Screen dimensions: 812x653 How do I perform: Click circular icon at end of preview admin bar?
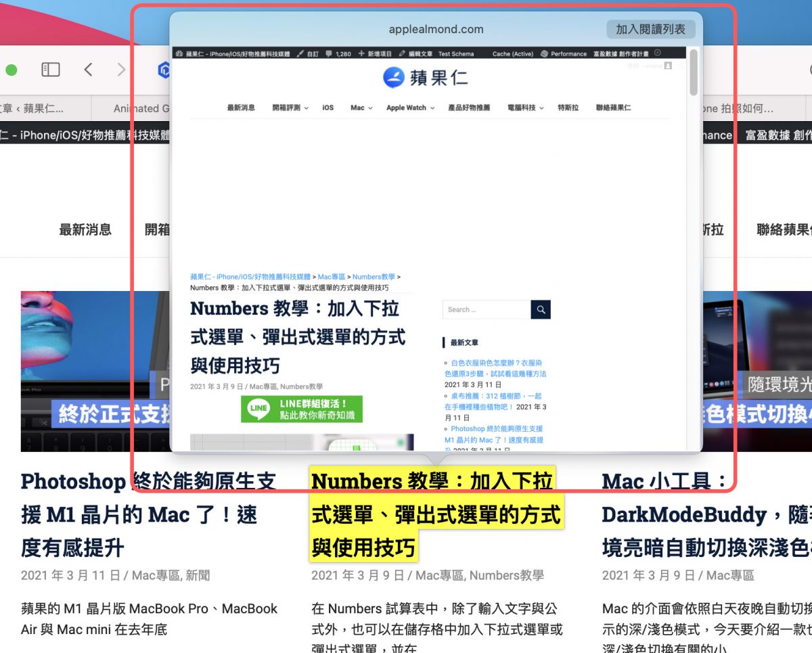(x=658, y=53)
